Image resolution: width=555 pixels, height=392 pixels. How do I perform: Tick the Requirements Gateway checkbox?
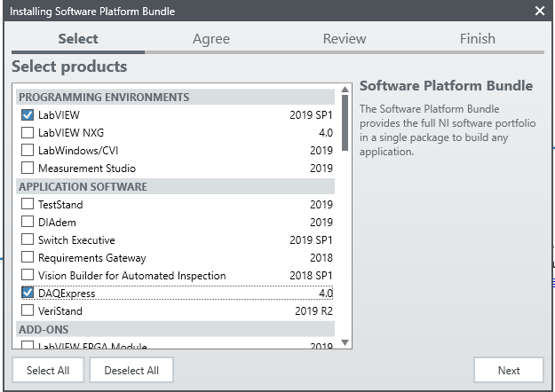point(28,257)
